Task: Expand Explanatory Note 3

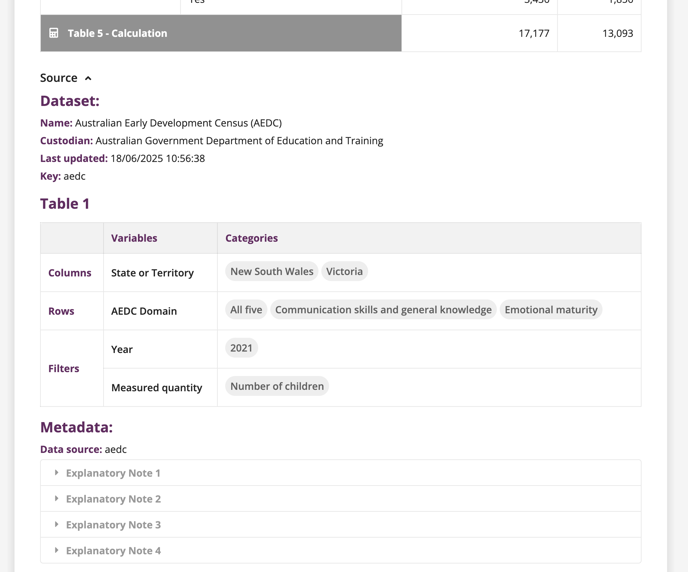Action: click(340, 525)
